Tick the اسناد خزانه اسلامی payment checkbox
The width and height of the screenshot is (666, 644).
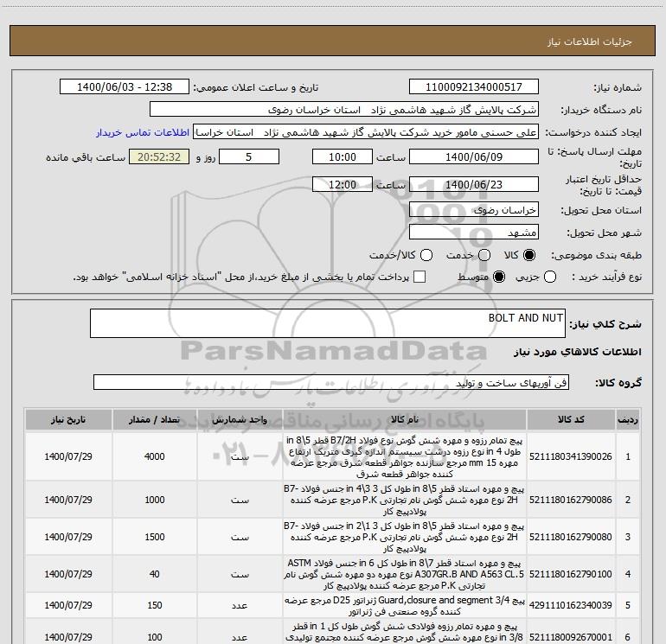(419, 277)
